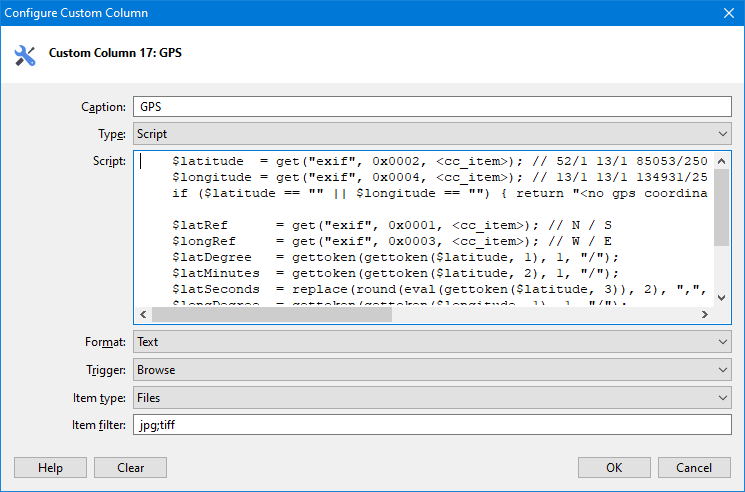
Task: Open the Type dropdown set to Script
Action: pyautogui.click(x=432, y=134)
